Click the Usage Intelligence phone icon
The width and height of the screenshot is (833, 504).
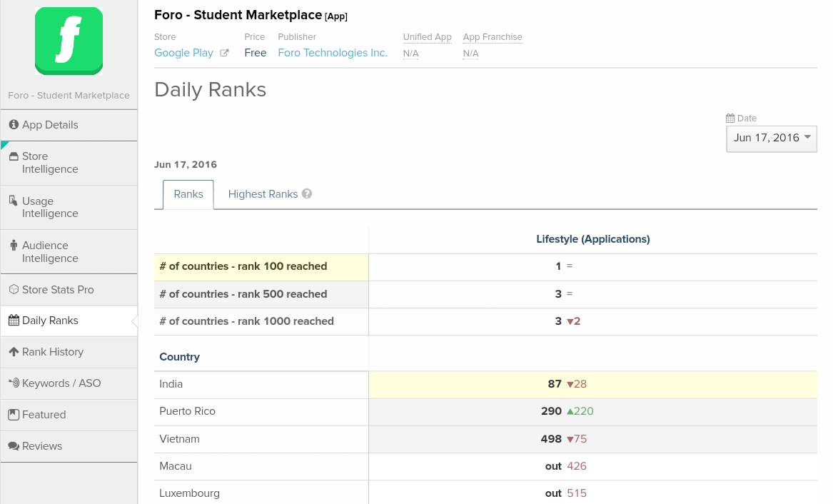(x=14, y=201)
